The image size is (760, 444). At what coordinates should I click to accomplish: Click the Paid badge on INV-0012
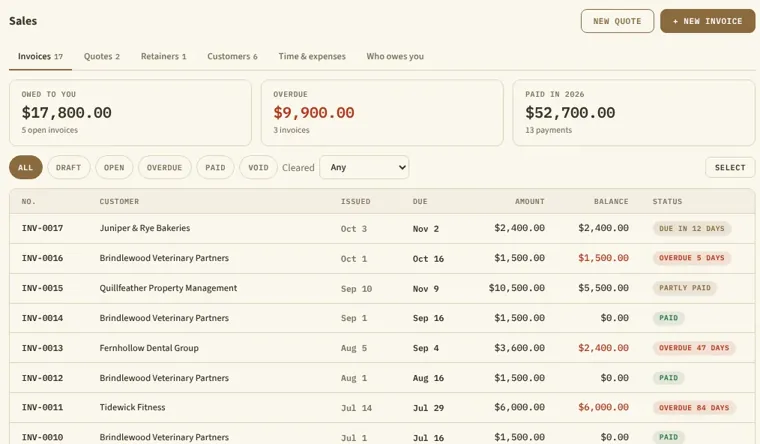(668, 378)
